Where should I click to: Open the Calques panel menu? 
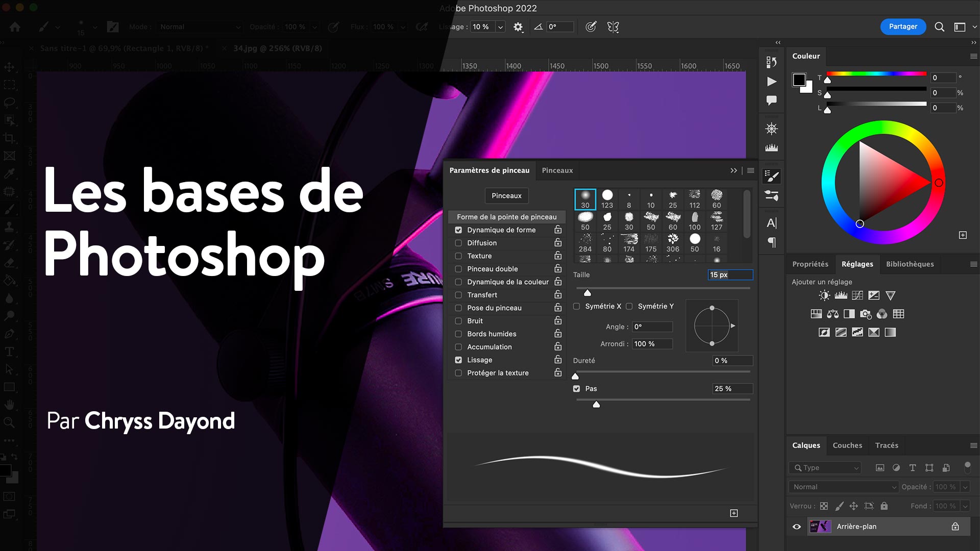coord(973,445)
